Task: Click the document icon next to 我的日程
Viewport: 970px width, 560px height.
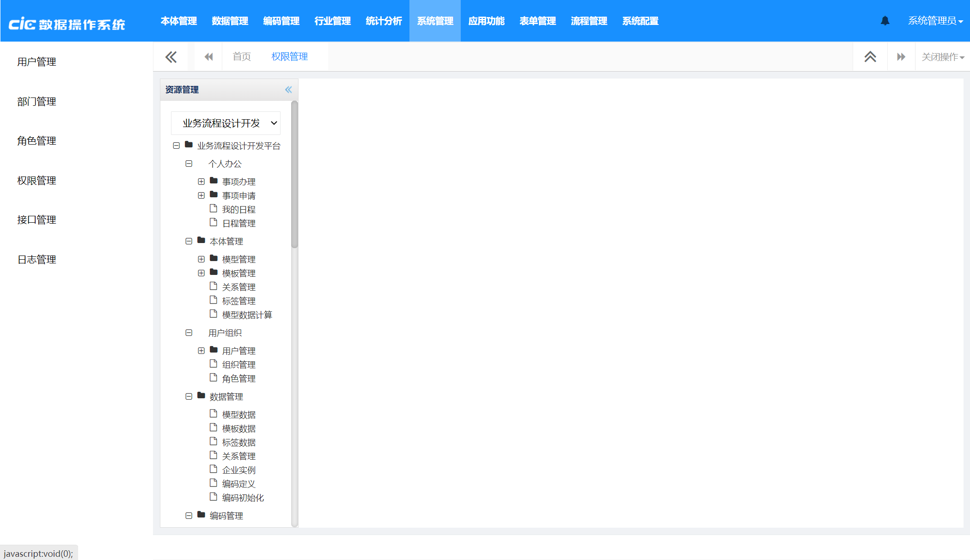Action: click(x=214, y=209)
